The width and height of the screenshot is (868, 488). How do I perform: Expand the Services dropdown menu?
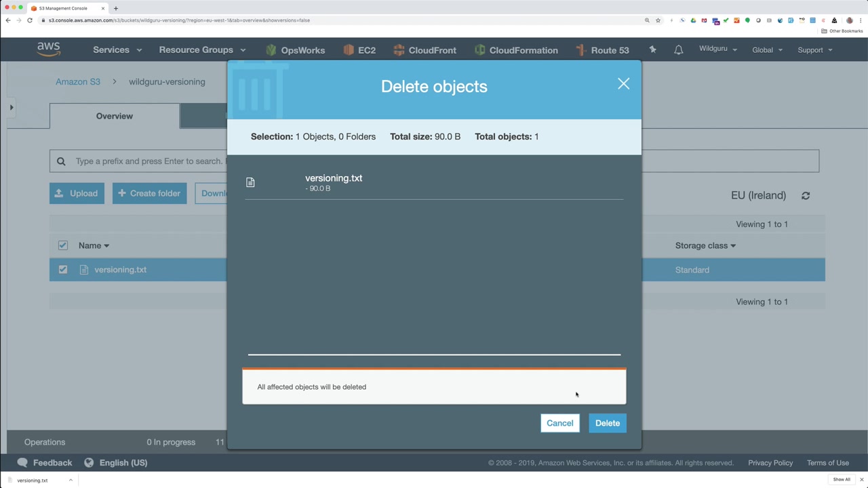(x=117, y=50)
